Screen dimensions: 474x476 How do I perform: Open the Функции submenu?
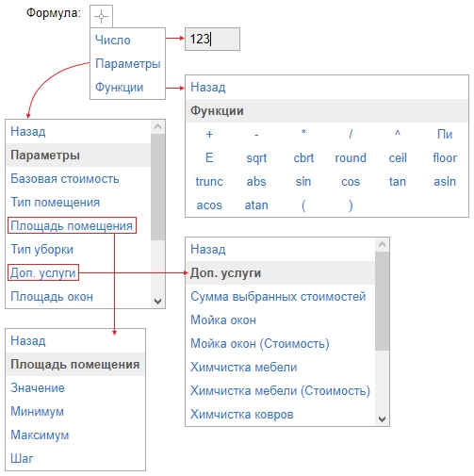click(x=120, y=88)
